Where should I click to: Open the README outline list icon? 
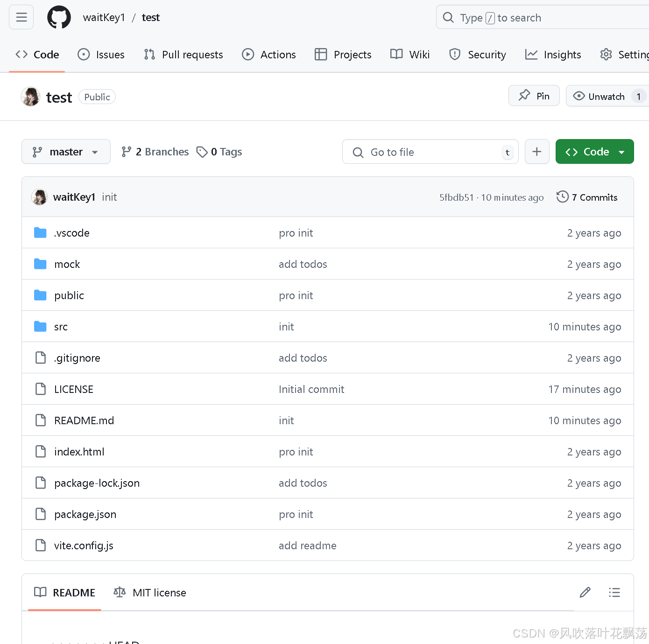[x=614, y=592]
